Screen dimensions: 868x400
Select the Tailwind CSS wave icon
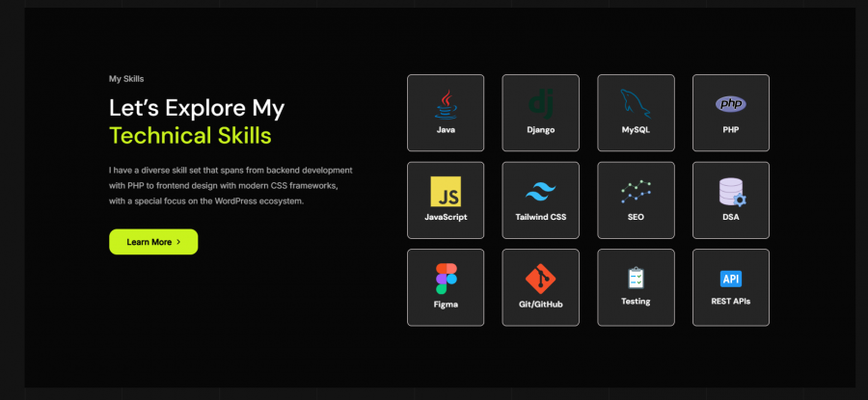click(540, 192)
